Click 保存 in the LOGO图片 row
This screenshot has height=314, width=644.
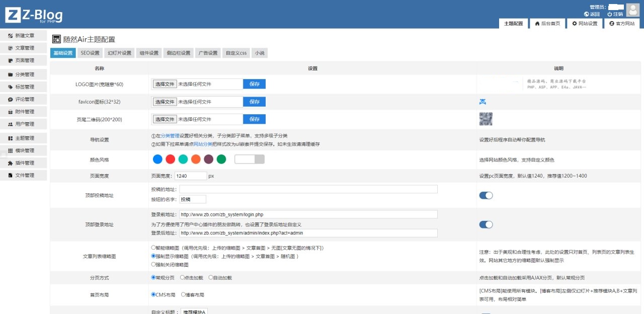(x=254, y=84)
